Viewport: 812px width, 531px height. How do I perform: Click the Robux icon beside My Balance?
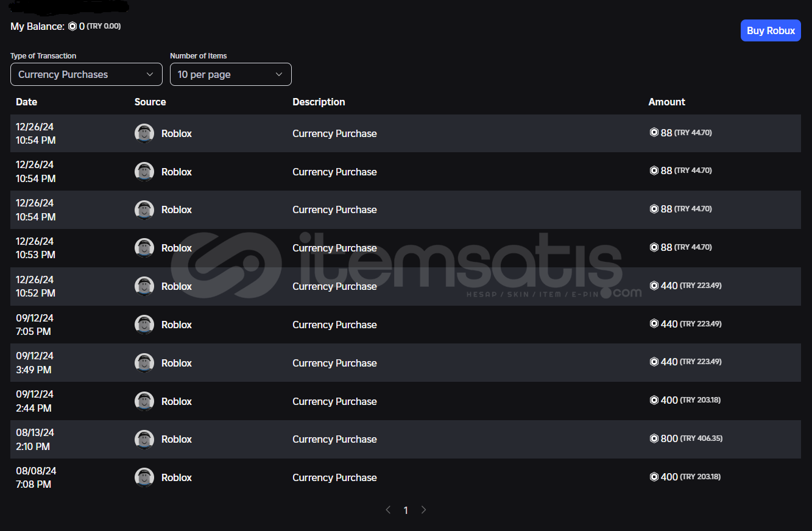(x=72, y=27)
